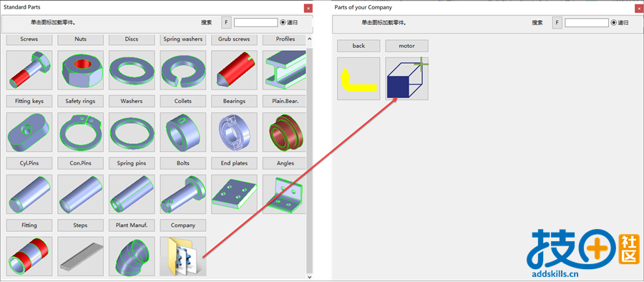Click the Grub screws label button

click(x=234, y=39)
